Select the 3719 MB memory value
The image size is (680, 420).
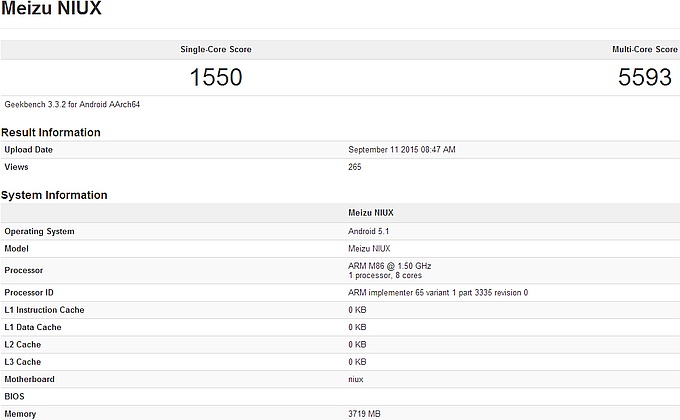pyautogui.click(x=364, y=414)
